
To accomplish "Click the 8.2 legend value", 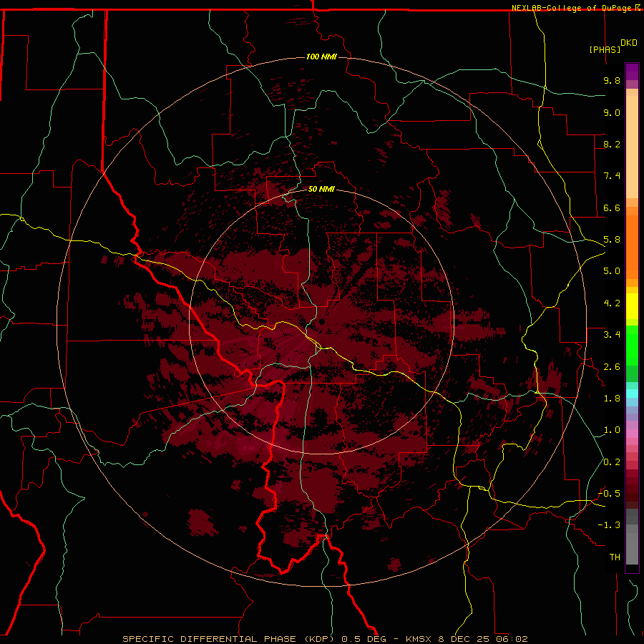I will click(612, 144).
